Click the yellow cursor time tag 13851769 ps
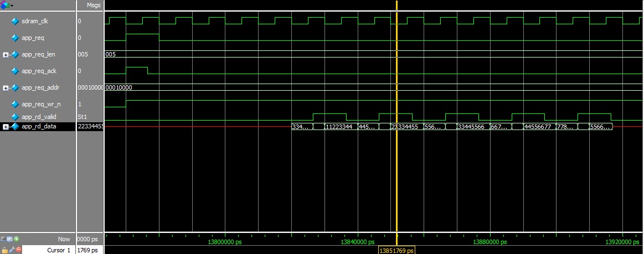644x254 pixels. click(396, 250)
